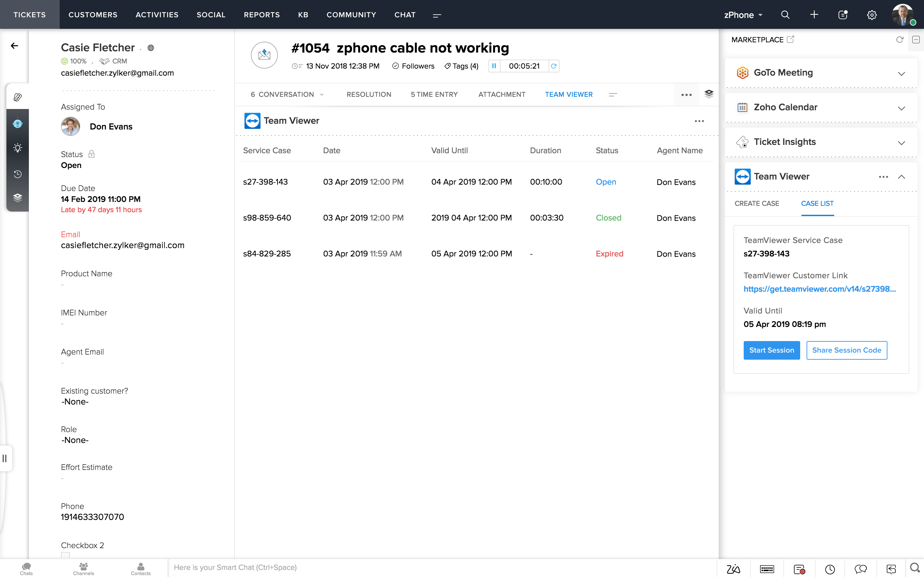The height and width of the screenshot is (577, 924).
Task: Open the search magnifier in top bar
Action: [785, 15]
